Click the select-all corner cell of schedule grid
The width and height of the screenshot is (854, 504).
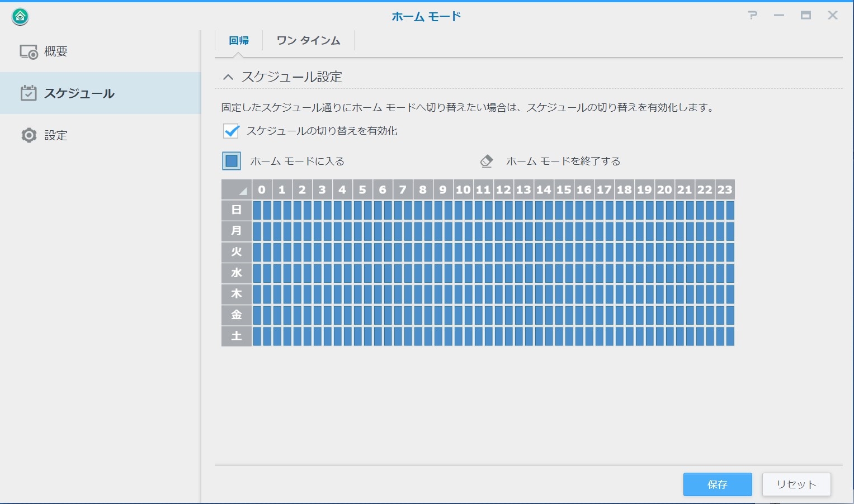pyautogui.click(x=237, y=190)
